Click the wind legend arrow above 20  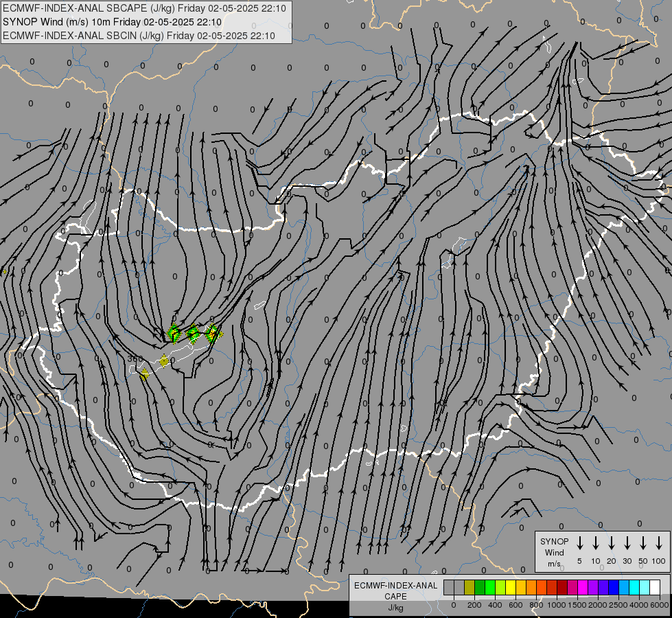pos(612,543)
